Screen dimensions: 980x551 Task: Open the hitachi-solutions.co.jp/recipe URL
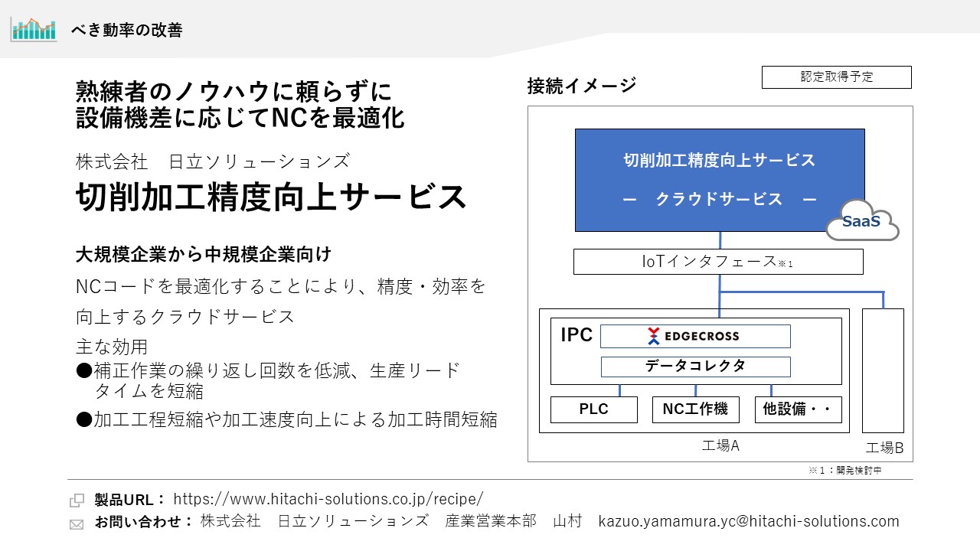tap(328, 499)
